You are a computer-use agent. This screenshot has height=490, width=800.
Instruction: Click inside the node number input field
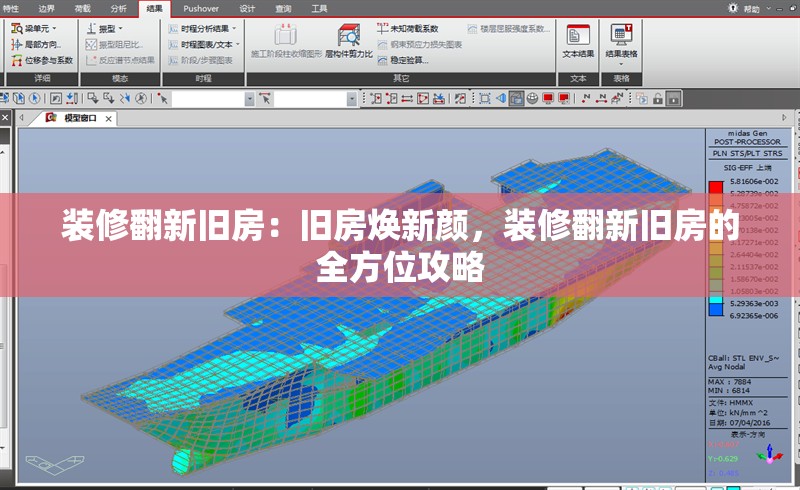click(208, 99)
